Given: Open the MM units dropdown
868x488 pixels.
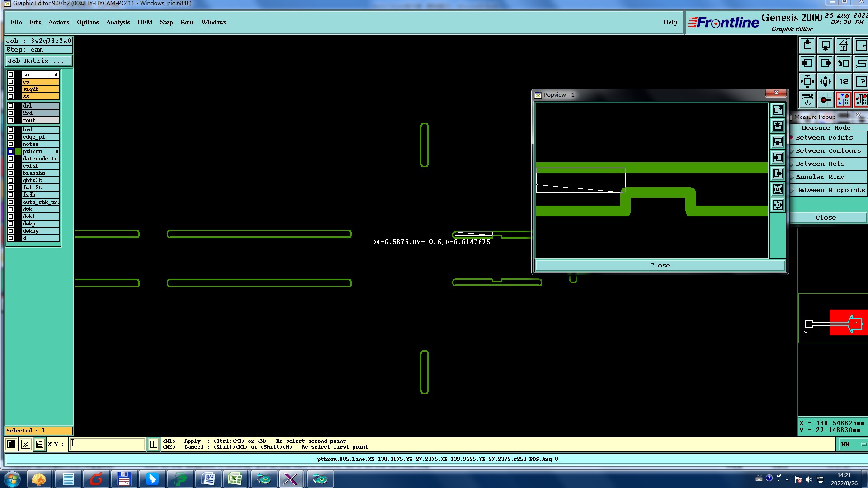Looking at the screenshot, I should click(x=853, y=445).
